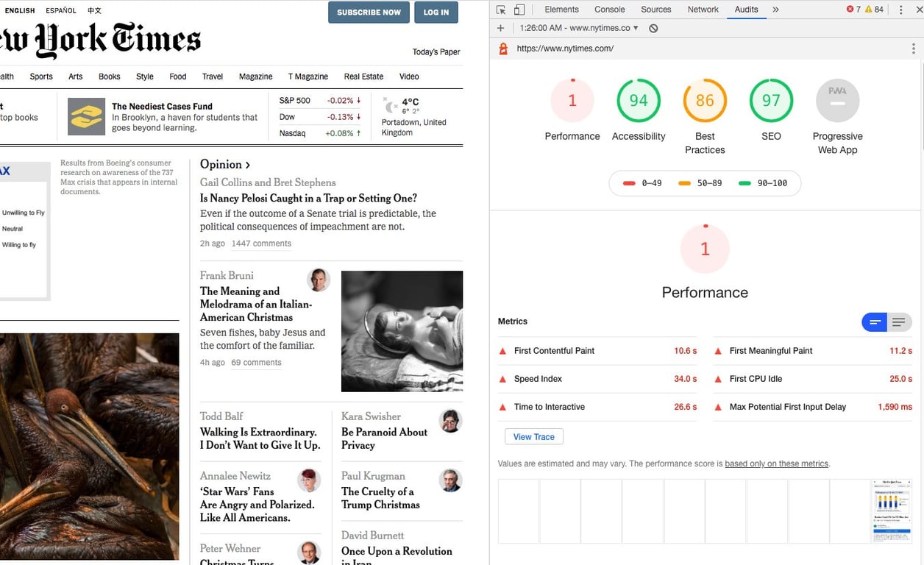
Task: Click the red errors count icon
Action: pos(850,10)
